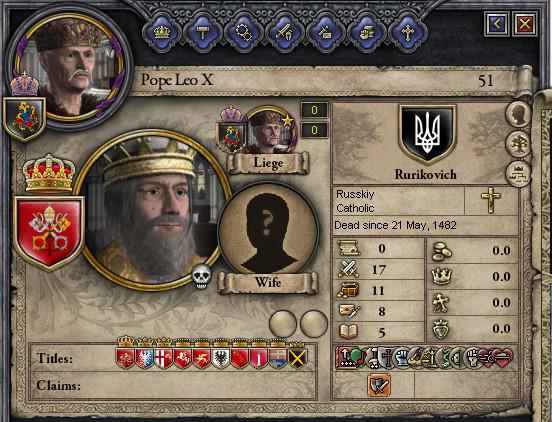Viewport: 552px width, 422px height.
Task: Click the sword and shield combat icon
Action: (x=379, y=385)
